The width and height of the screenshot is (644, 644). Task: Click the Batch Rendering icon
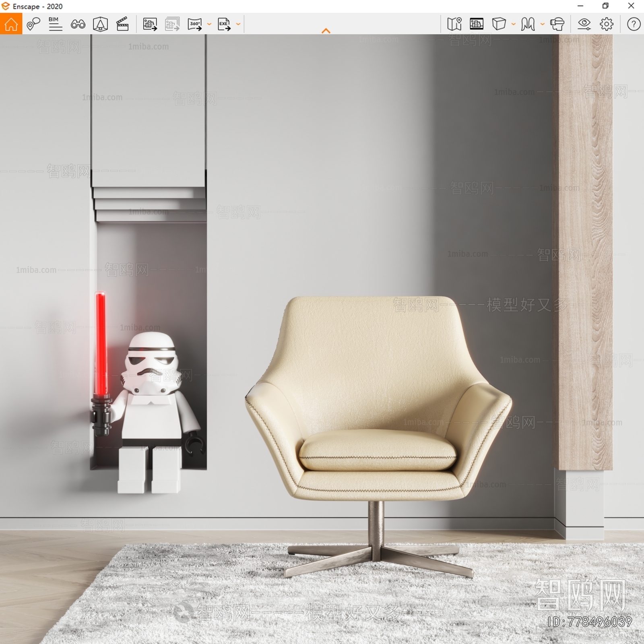(172, 24)
